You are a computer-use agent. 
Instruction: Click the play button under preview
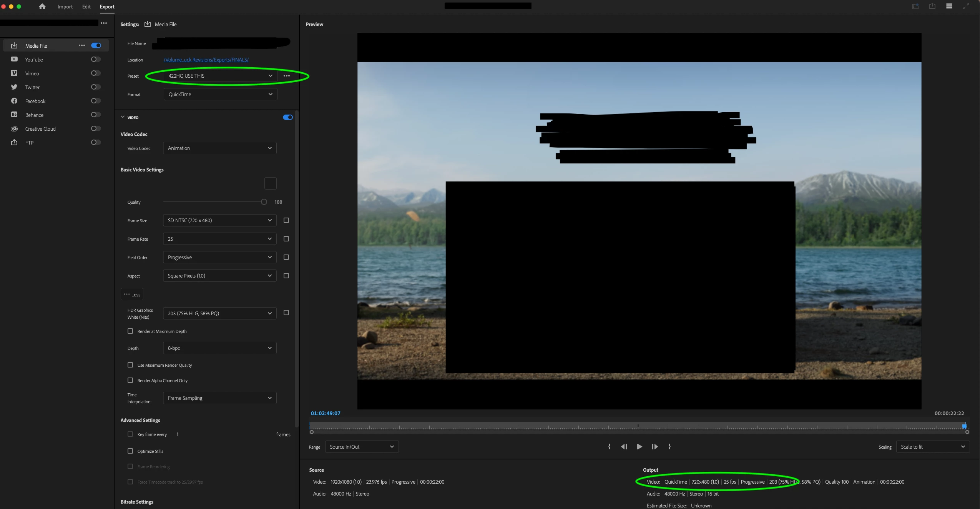(639, 447)
